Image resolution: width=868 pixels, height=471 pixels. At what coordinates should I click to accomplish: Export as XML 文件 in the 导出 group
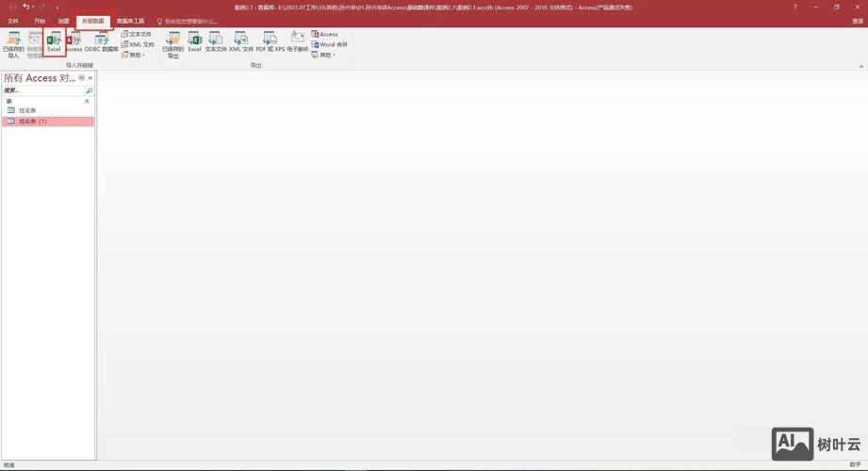(x=241, y=41)
